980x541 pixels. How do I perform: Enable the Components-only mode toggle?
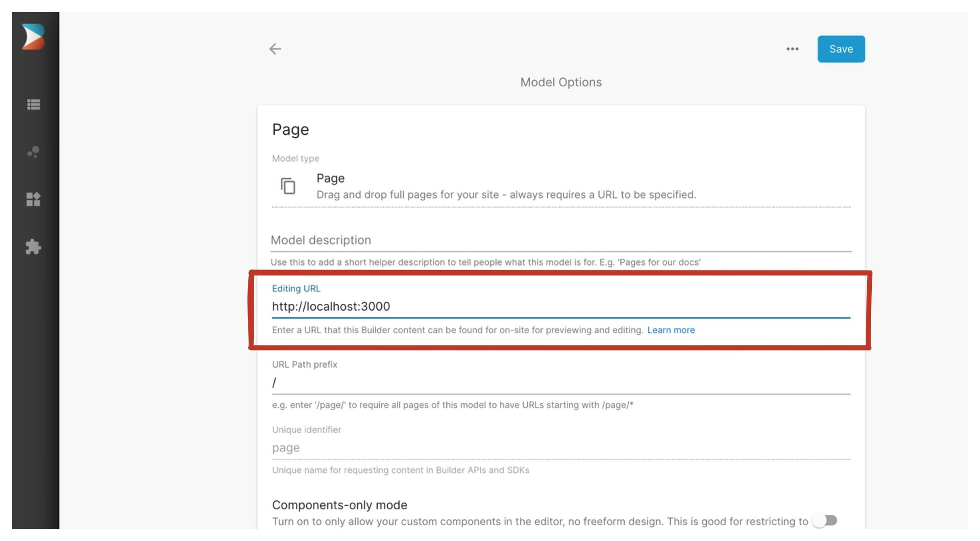coord(826,521)
